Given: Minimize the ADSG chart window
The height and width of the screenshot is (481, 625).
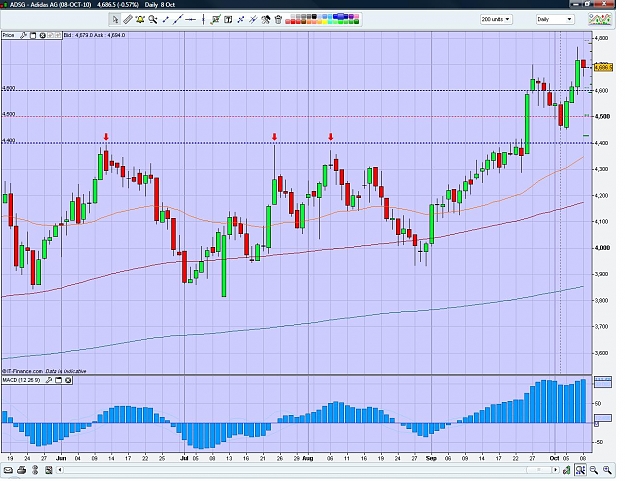Looking at the screenshot, I should (x=576, y=4).
